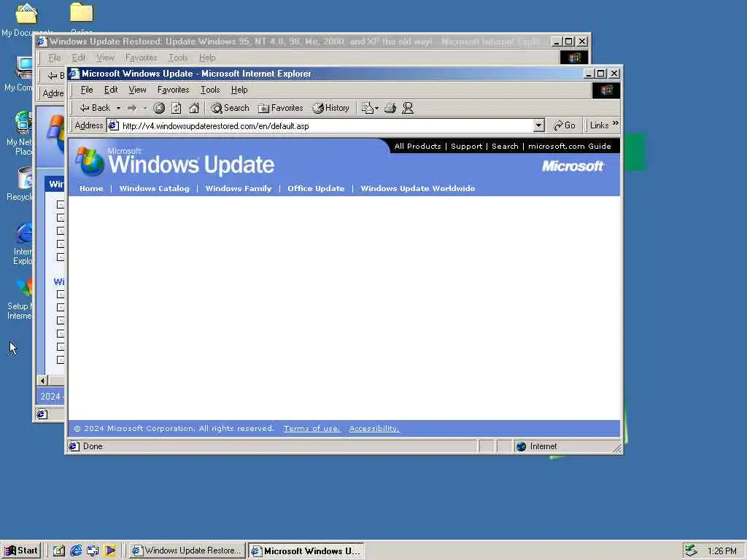Screen dimensions: 747x560
Task: Open the Windows Catalog link
Action: [x=155, y=189]
